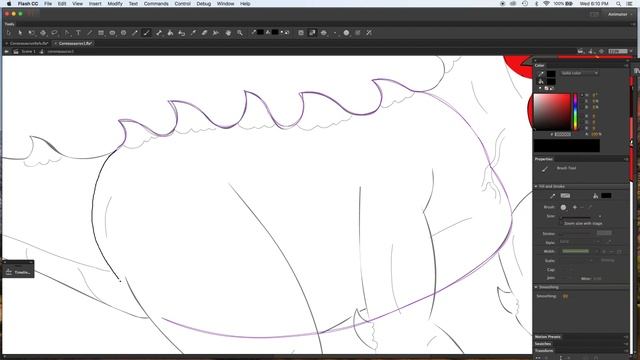The image size is (640, 360).
Task: Toggle Lock Fill option in toolbar
Action: coord(312,33)
